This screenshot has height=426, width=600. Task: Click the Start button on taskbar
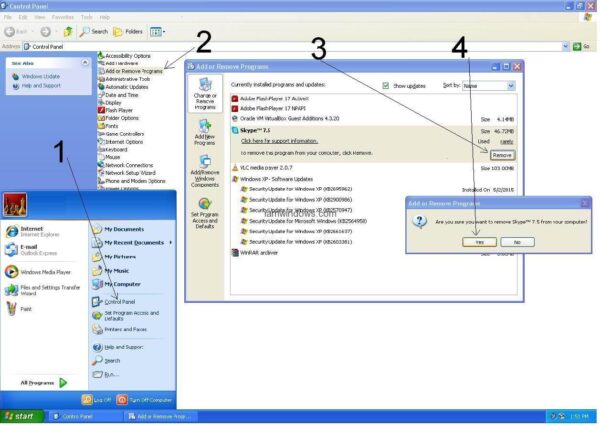21,416
